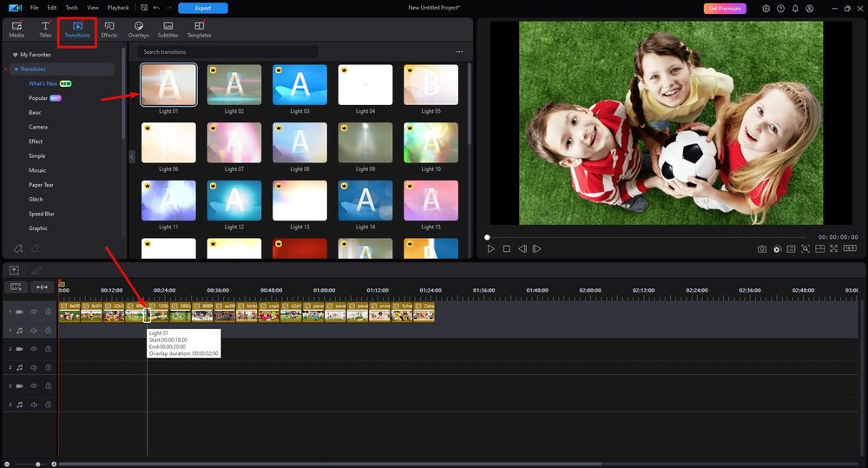Viewport: 868px width, 468px height.
Task: Enter fullscreen preview mode
Action: 834,249
